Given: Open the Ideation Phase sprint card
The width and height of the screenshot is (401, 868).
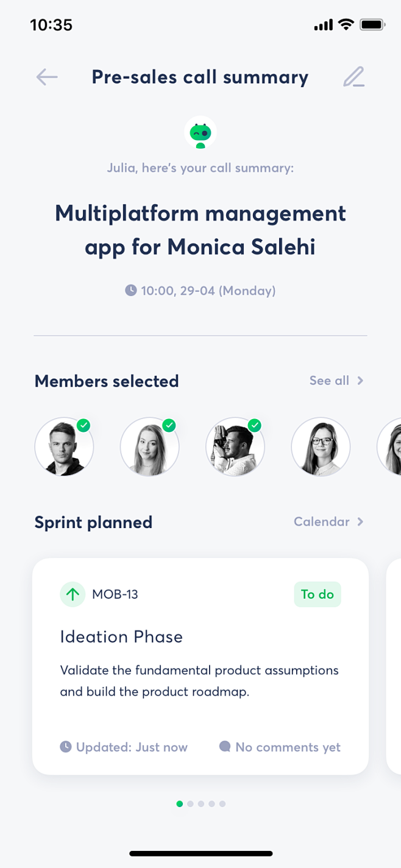Looking at the screenshot, I should [200, 666].
